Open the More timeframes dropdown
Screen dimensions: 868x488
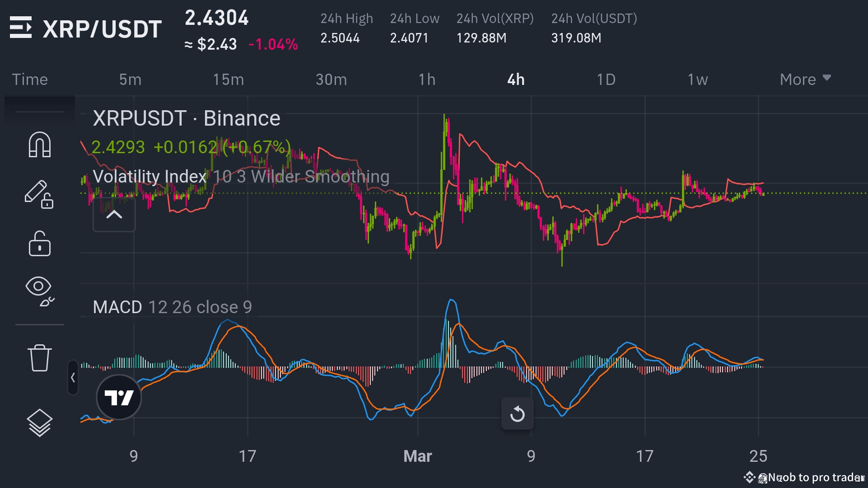(x=804, y=79)
